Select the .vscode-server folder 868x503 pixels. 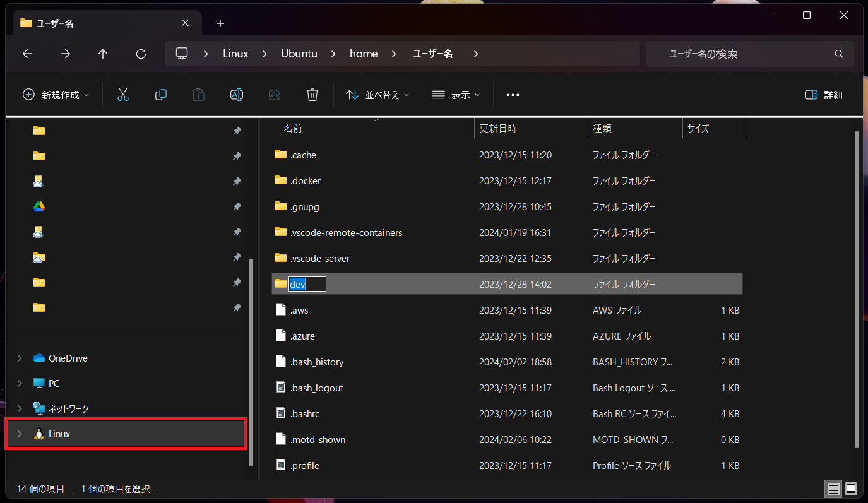(x=319, y=259)
